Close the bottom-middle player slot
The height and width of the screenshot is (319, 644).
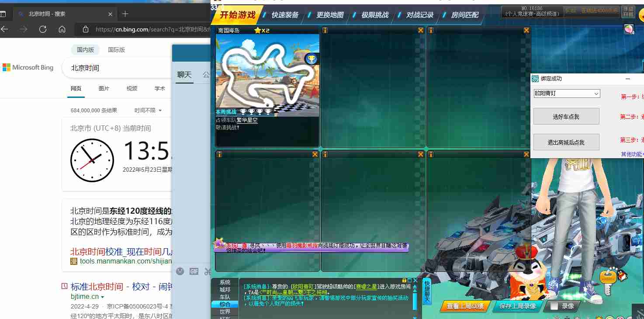[421, 154]
